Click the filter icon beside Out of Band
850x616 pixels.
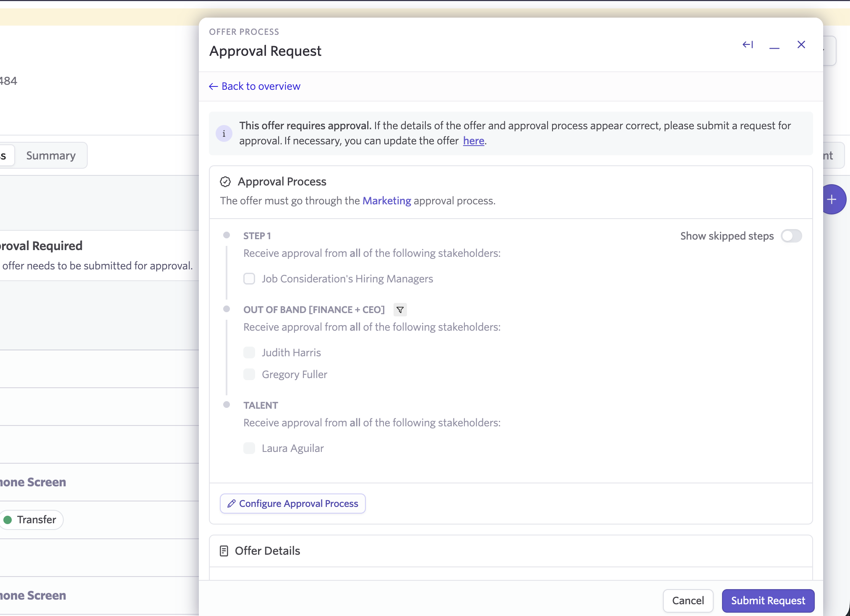pyautogui.click(x=400, y=310)
